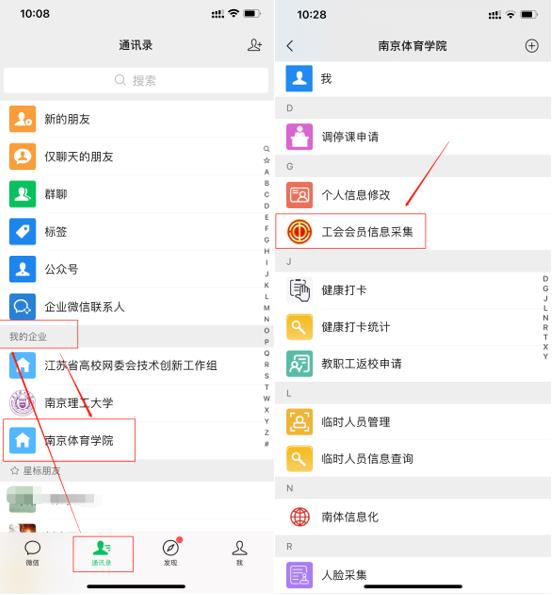555x595 pixels.
Task: Open 健康打卡 hand-tap icon
Action: coord(299,290)
